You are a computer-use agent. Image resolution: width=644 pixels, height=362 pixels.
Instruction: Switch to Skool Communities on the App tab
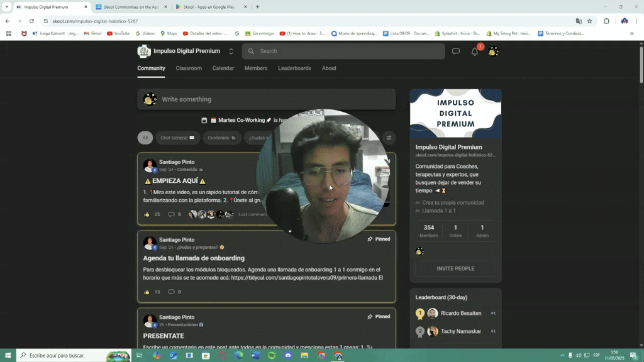pos(131,7)
